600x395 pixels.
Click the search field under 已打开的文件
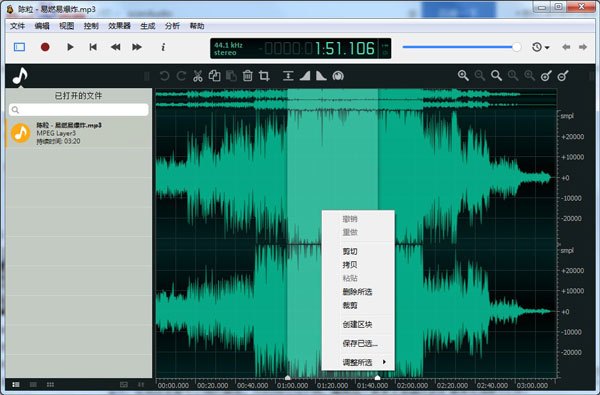(x=79, y=110)
